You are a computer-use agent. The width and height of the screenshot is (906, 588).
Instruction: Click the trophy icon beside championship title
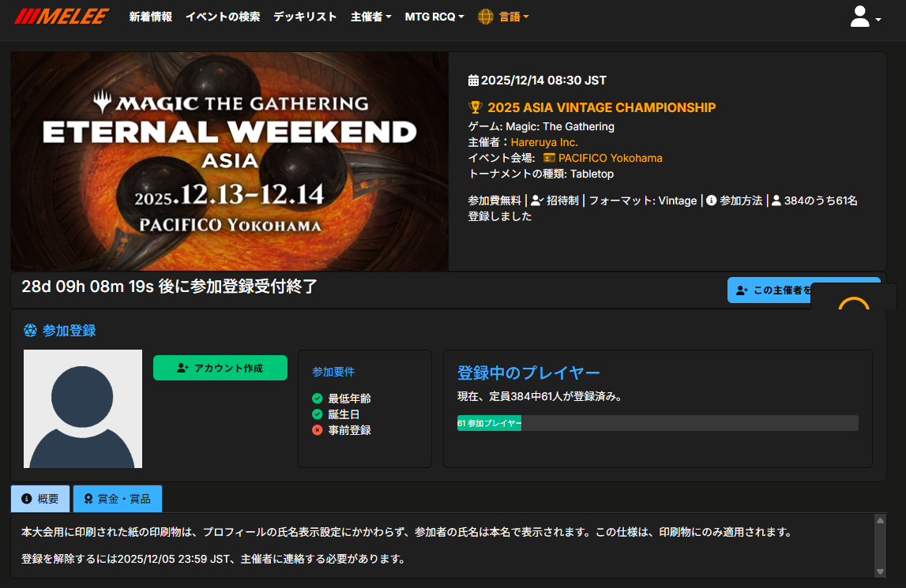coord(475,107)
